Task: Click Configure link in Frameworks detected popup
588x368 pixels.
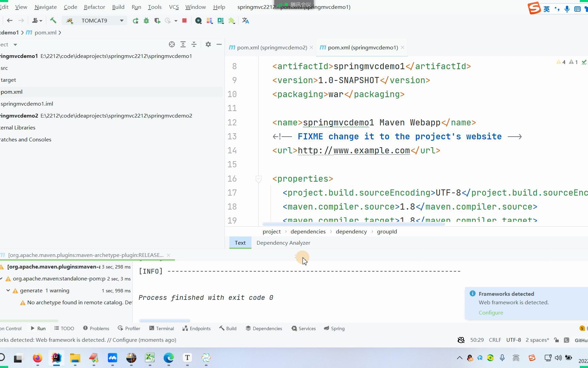Action: coord(491,312)
